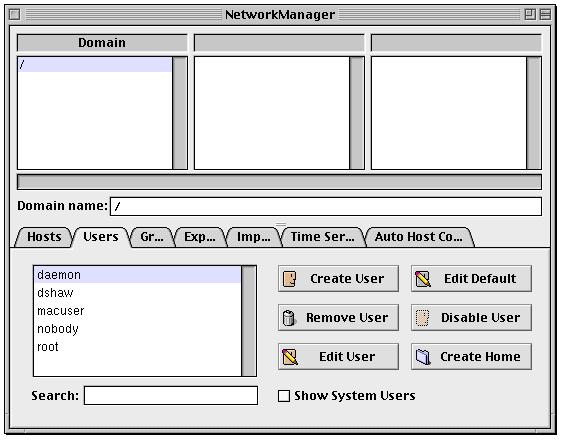This screenshot has width=562, height=441.
Task: Click the users list vertical scrollbar
Action: pyautogui.click(x=249, y=321)
